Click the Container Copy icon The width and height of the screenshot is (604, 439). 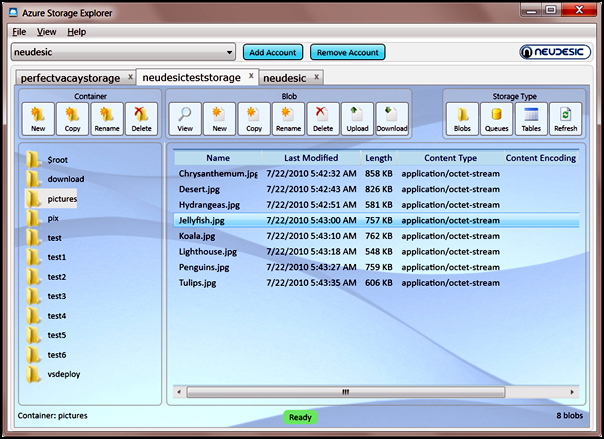point(72,119)
